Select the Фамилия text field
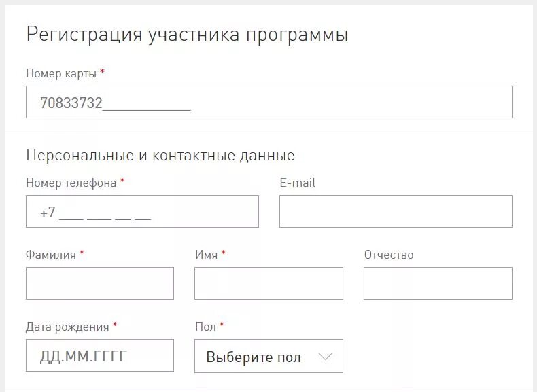537x392 pixels. tap(100, 283)
